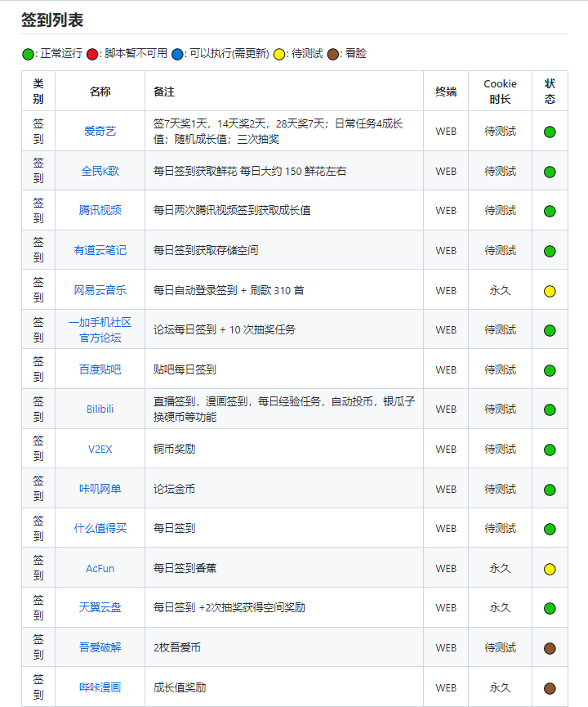Open the 腾讯视频 link
Screen dimensions: 588x707
pos(100,210)
